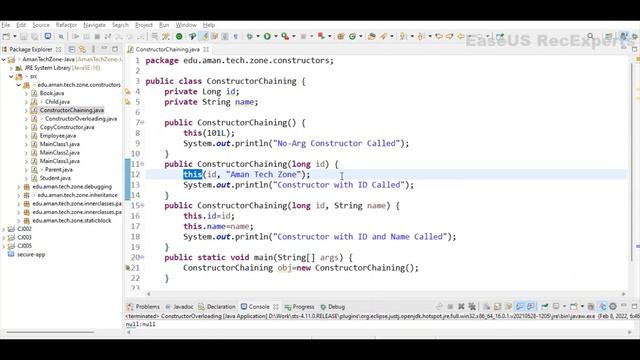The height and width of the screenshot is (360, 640).
Task: Toggle Show Console on Standard Error
Action: [531, 307]
